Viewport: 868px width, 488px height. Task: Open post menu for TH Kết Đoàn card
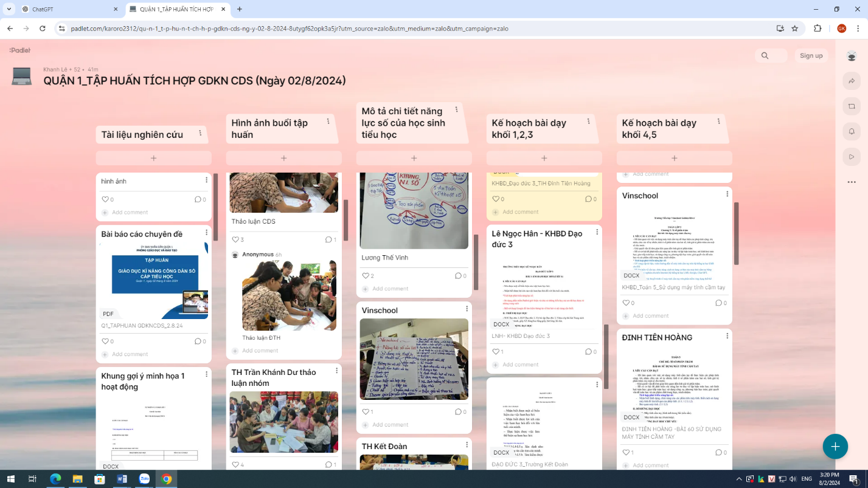[467, 445]
